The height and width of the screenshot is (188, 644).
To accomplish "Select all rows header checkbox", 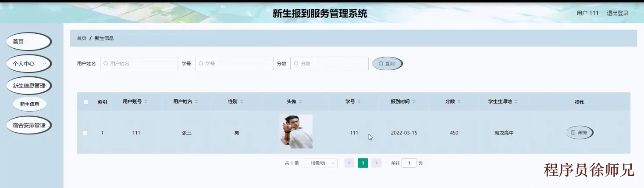I will pyautogui.click(x=85, y=102).
